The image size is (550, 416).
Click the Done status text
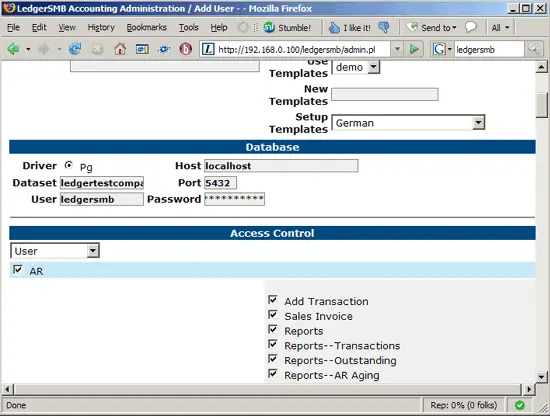[16, 405]
